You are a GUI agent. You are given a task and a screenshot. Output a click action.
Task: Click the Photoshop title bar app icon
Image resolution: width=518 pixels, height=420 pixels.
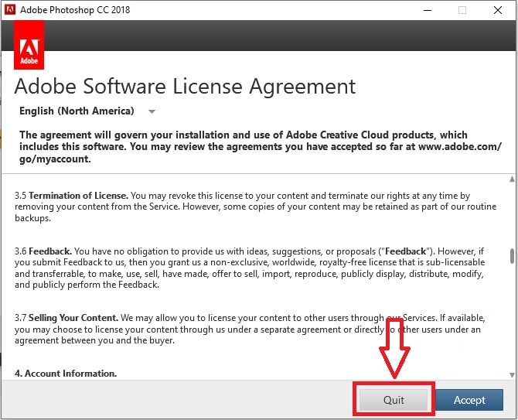(x=10, y=9)
